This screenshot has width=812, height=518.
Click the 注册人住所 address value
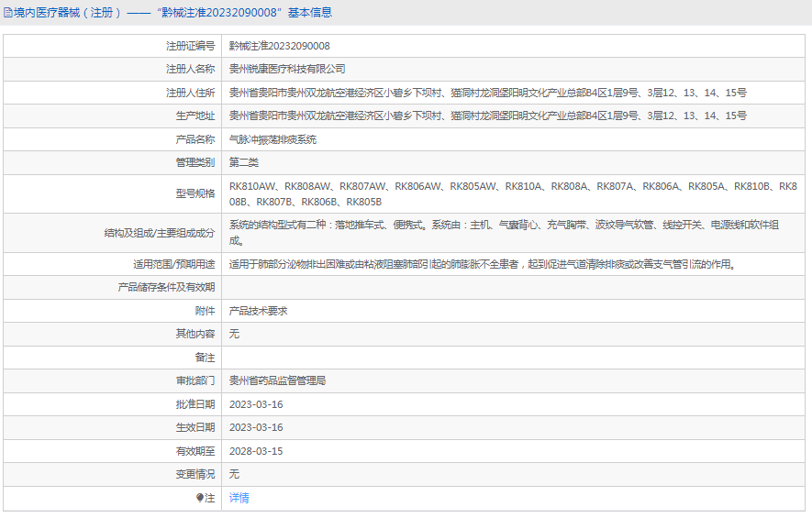pos(488,93)
